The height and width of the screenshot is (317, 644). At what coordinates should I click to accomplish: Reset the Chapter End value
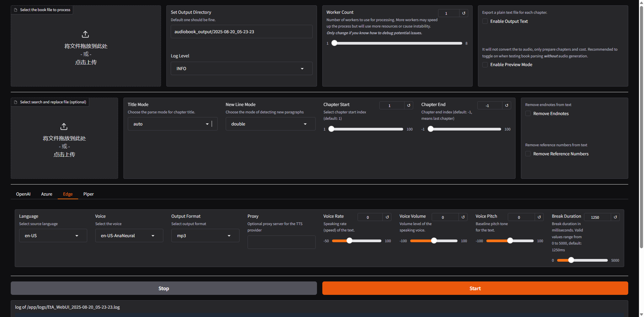click(506, 105)
